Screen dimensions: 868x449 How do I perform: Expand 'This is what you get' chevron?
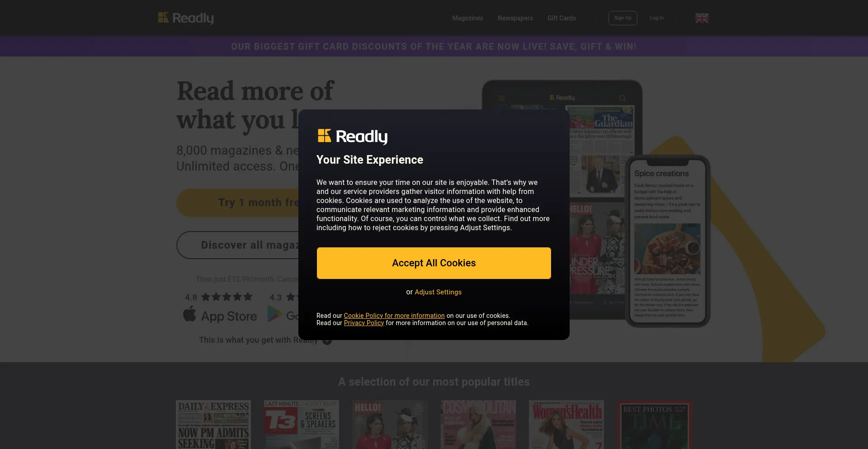coord(327,340)
